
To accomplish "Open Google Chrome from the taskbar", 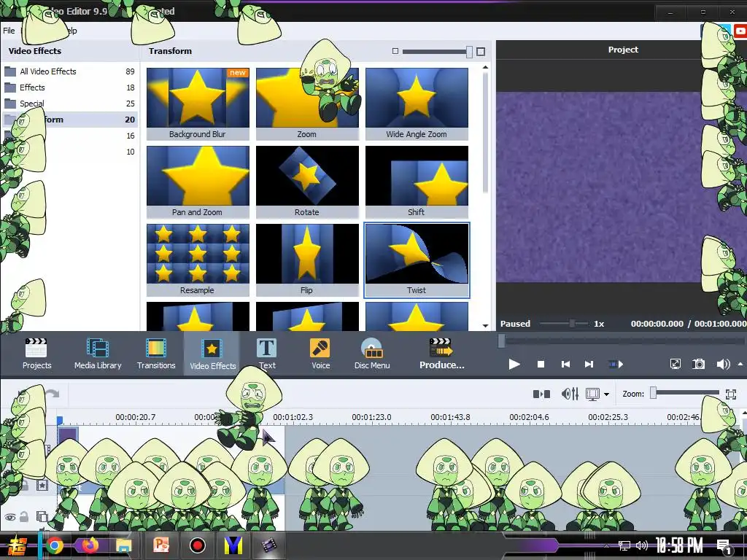I will pyautogui.click(x=54, y=545).
